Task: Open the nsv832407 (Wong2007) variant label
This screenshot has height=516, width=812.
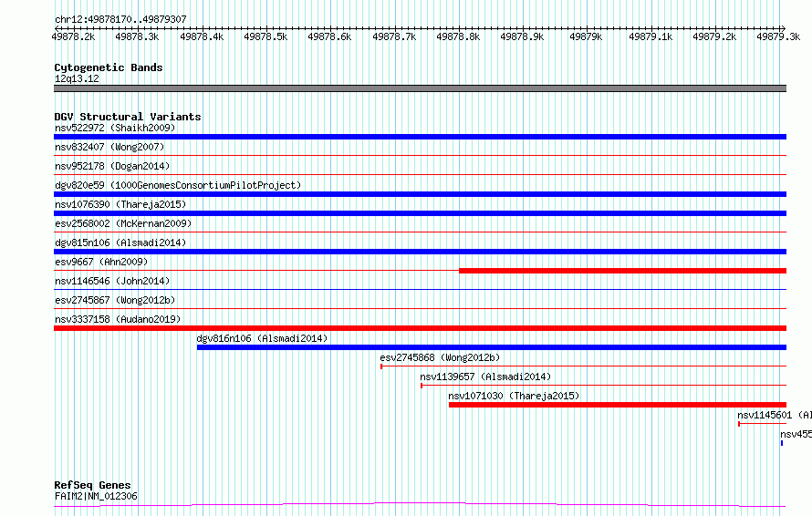Action: click(x=109, y=147)
